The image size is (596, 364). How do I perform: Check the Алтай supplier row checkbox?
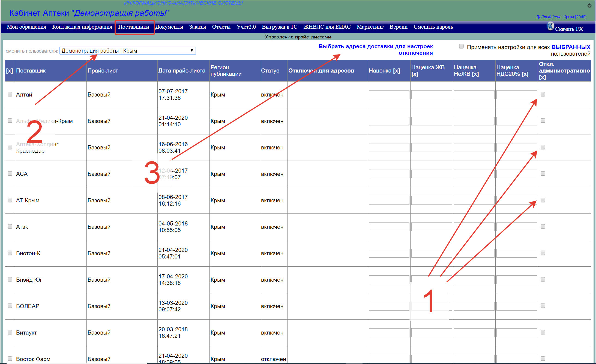pyautogui.click(x=10, y=94)
